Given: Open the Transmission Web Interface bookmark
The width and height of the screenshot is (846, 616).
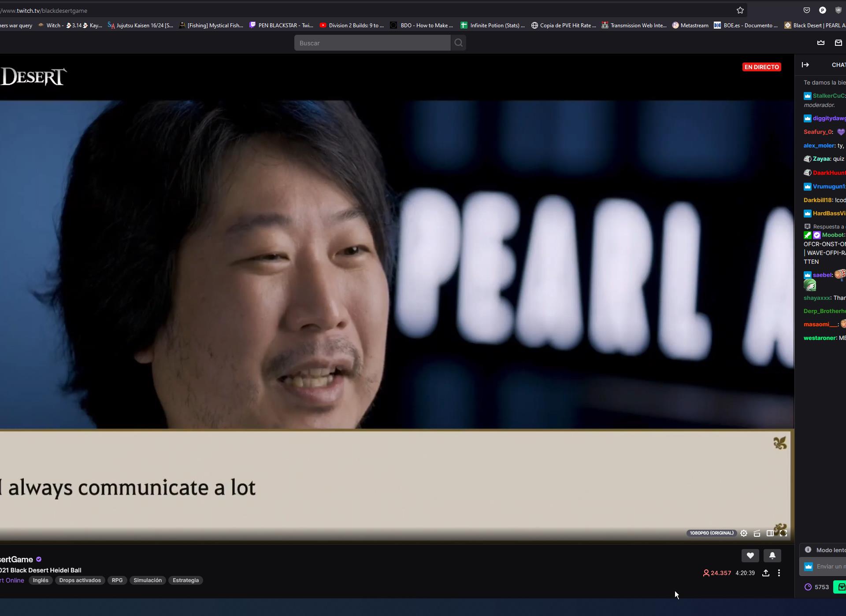Looking at the screenshot, I should pos(634,26).
